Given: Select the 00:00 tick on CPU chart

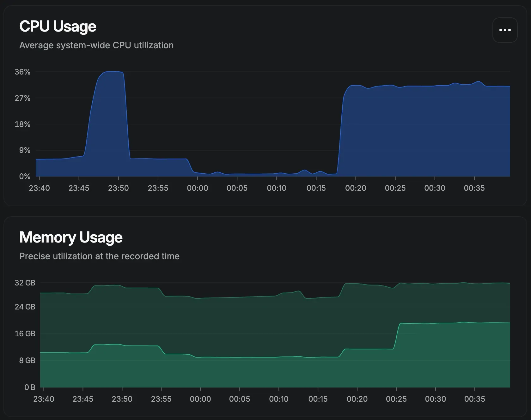Looking at the screenshot, I should pos(198,188).
